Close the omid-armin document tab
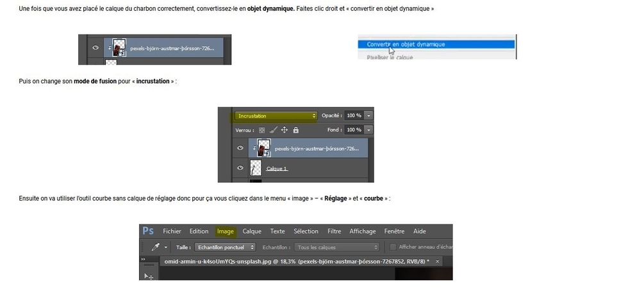 pyautogui.click(x=437, y=262)
